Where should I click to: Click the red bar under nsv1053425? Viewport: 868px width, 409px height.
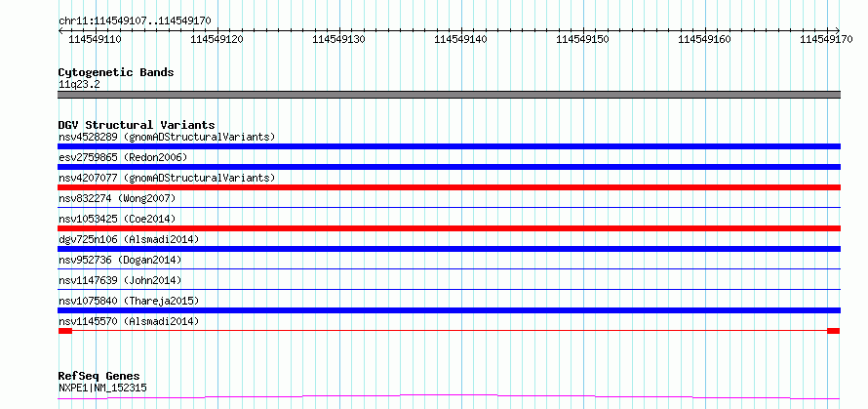449,228
